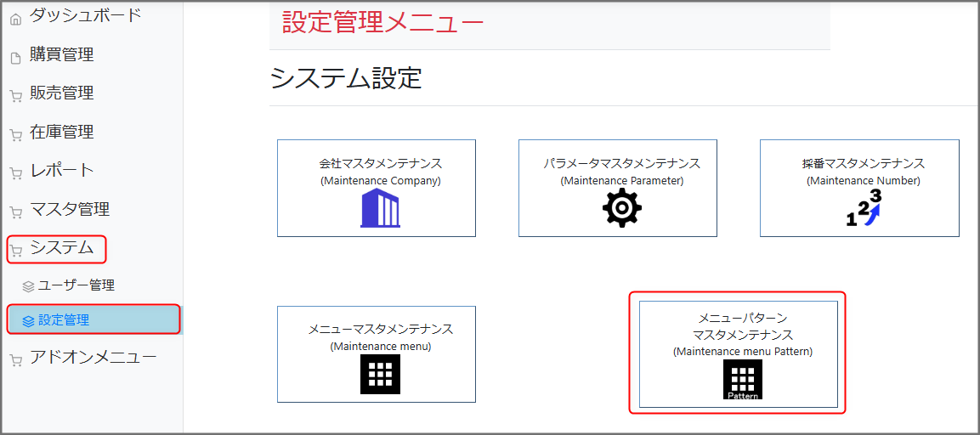Click the document icon beside 購買管理
The width and height of the screenshot is (980, 435).
click(x=15, y=59)
